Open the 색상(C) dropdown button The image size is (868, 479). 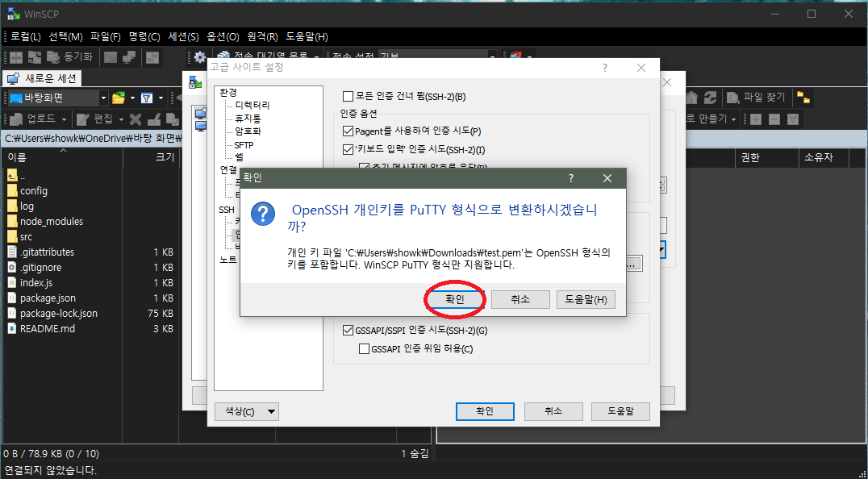coord(246,411)
